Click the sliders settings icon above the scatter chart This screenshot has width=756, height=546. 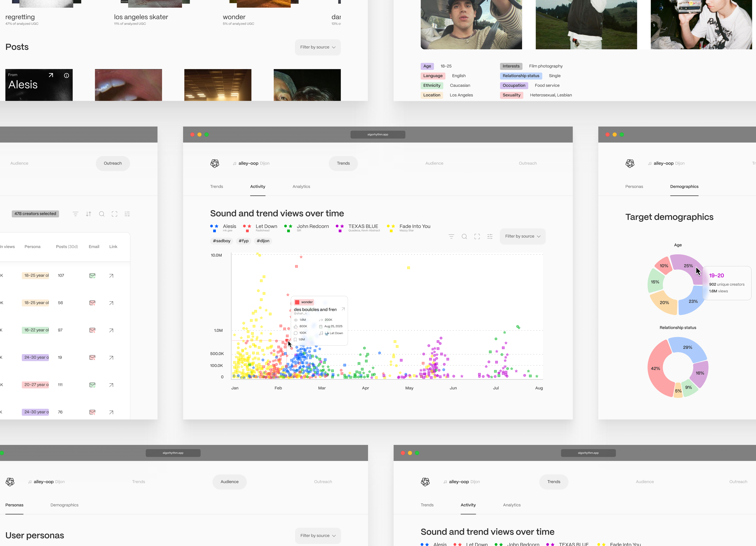490,236
